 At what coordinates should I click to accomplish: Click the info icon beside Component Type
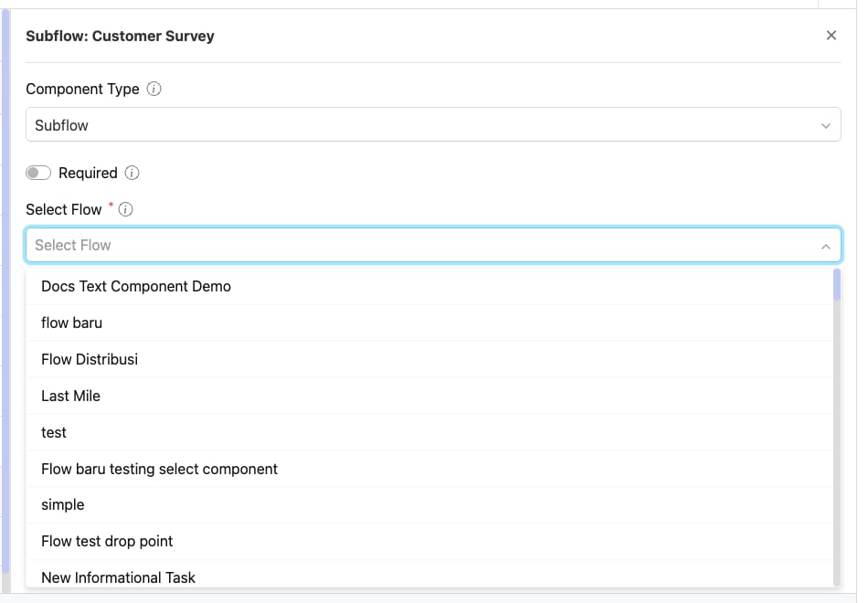click(x=153, y=89)
